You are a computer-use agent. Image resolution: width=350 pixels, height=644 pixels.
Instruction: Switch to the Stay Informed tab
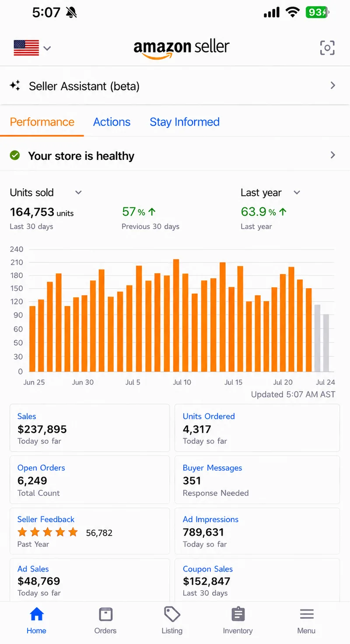pos(185,122)
